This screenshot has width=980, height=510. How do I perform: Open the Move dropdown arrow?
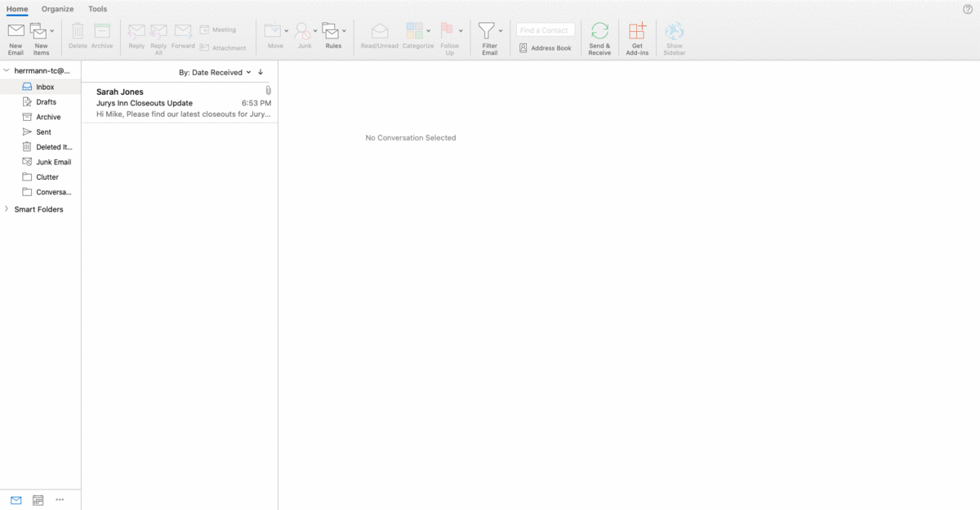pyautogui.click(x=287, y=31)
